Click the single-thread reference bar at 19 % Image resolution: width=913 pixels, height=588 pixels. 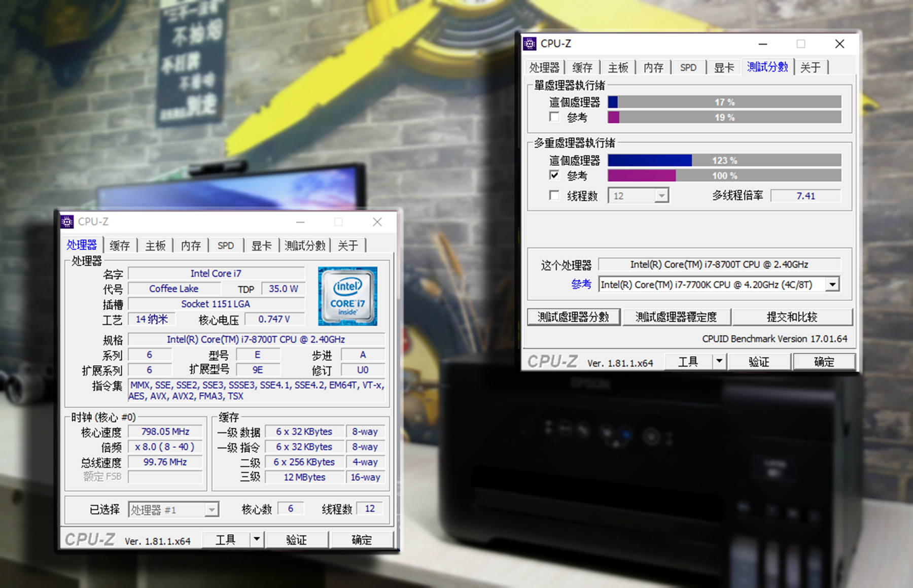724,117
